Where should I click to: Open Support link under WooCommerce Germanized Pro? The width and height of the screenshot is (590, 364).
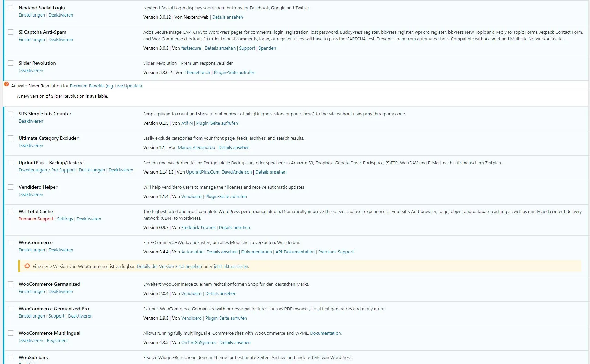click(56, 316)
